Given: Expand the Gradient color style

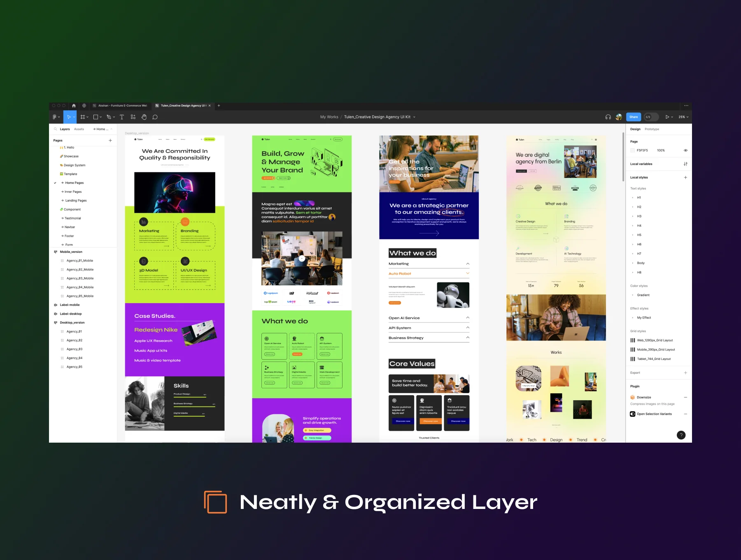Looking at the screenshot, I should [x=633, y=295].
